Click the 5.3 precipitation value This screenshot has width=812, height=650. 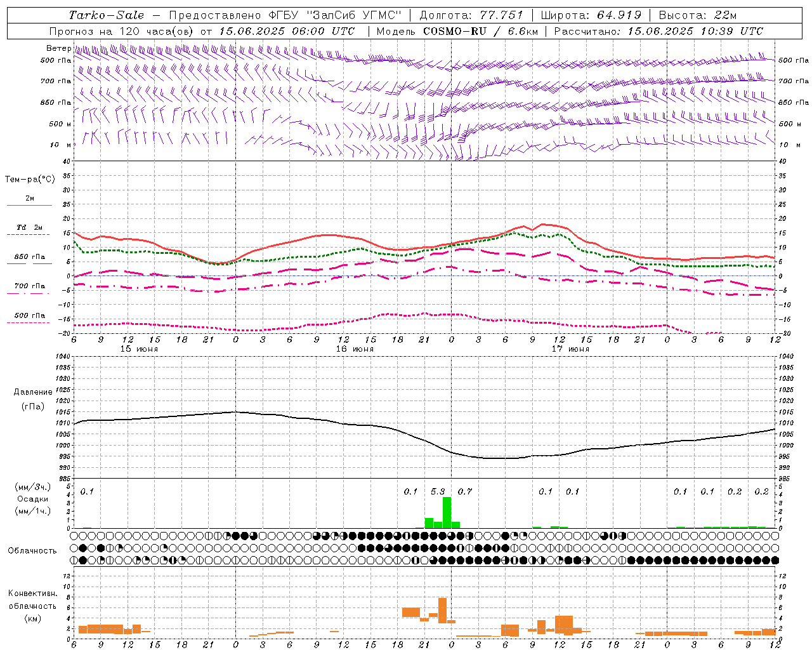pyautogui.click(x=438, y=491)
